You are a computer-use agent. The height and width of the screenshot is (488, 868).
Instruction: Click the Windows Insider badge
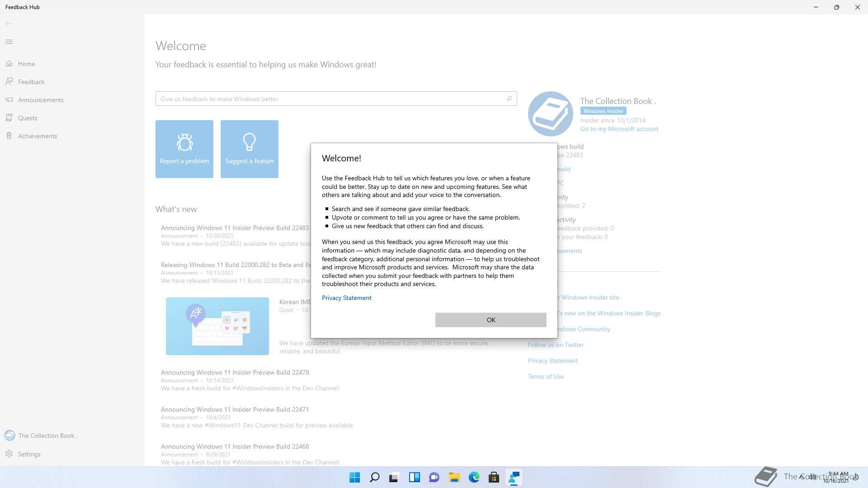click(x=603, y=111)
